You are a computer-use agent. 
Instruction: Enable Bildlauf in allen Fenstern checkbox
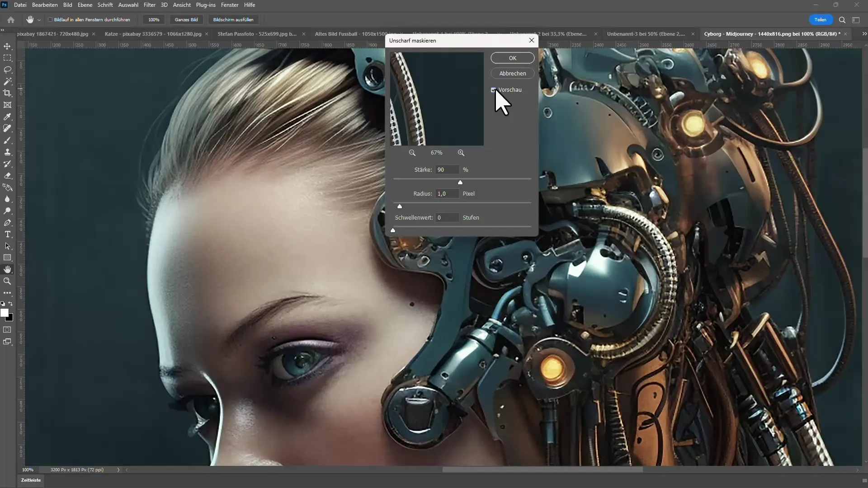(x=50, y=20)
